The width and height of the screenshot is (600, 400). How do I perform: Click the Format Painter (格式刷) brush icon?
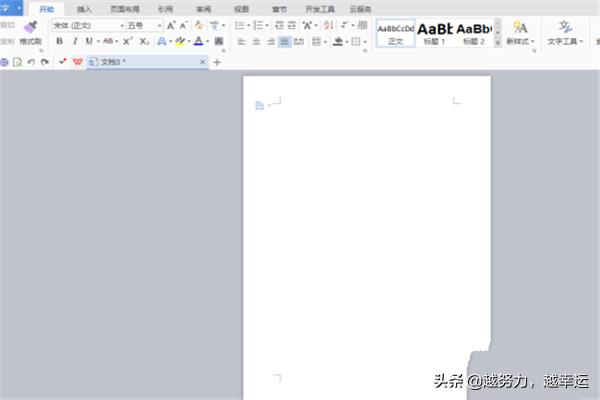tap(30, 26)
